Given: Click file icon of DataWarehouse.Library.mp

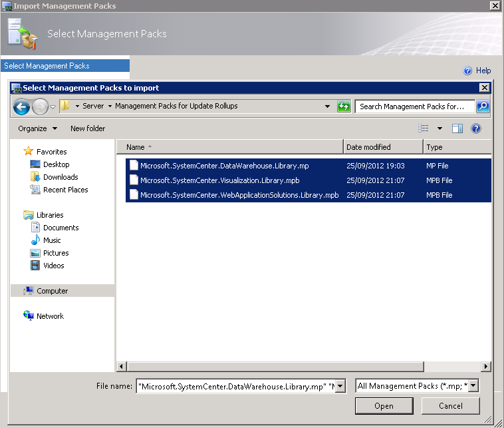Looking at the screenshot, I should click(x=134, y=165).
